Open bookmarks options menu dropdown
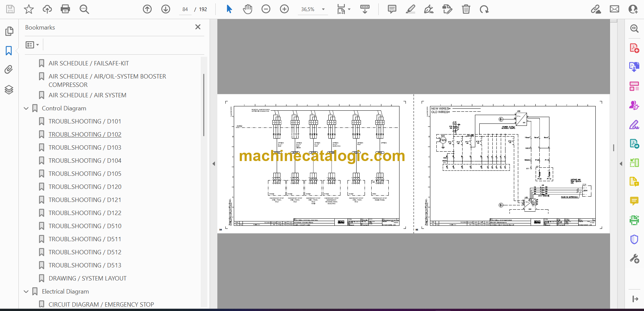Screen dimensions: 644x311 [32, 45]
